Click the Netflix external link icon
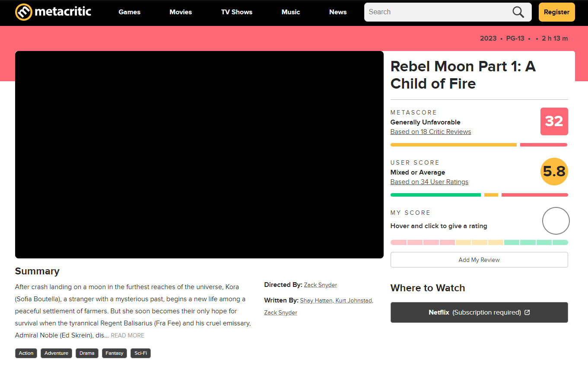The width and height of the screenshot is (588, 382). click(x=527, y=312)
